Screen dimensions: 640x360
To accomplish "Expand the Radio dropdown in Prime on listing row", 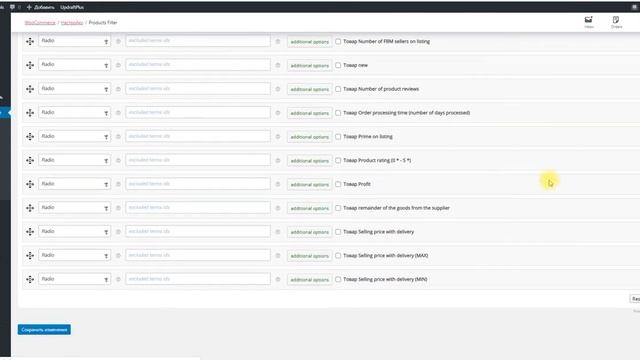I will pos(74,136).
